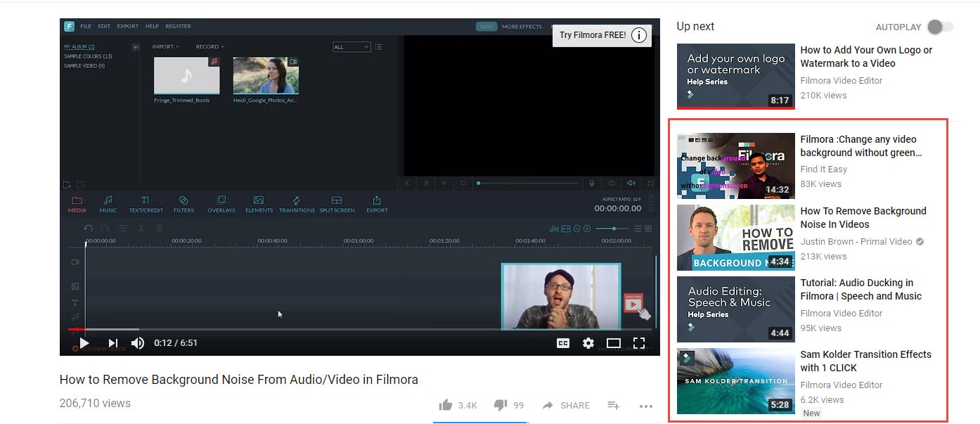This screenshot has width=980, height=424.
Task: Add video to playlist icon
Action: pyautogui.click(x=614, y=405)
